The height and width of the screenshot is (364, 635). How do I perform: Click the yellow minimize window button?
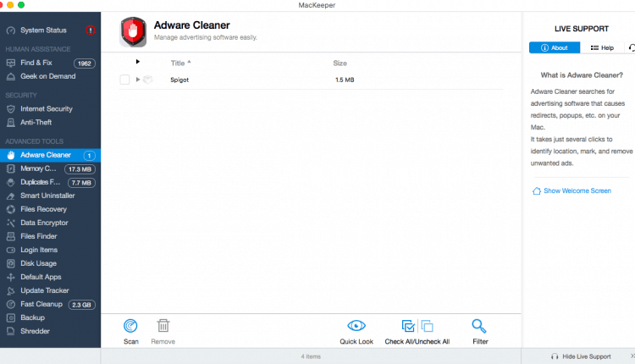[x=10, y=5]
